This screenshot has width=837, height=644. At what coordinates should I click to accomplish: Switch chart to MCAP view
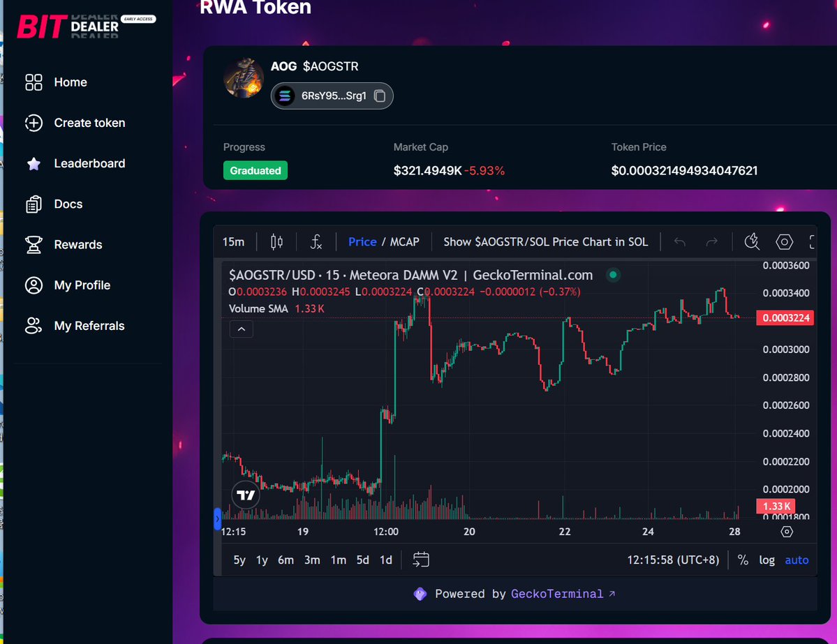tap(404, 242)
